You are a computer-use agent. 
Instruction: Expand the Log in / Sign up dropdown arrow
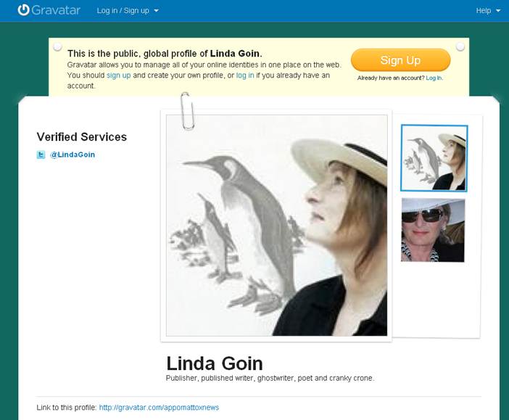156,11
